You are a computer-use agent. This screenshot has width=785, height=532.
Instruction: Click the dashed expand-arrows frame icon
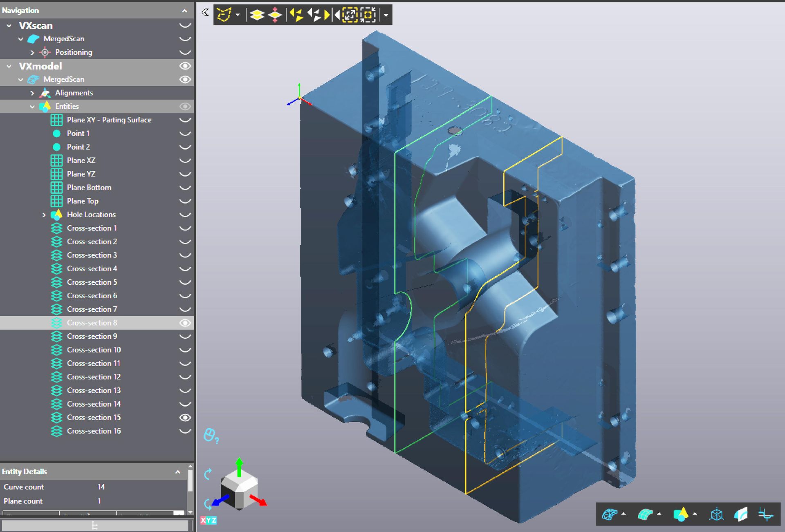coord(350,15)
